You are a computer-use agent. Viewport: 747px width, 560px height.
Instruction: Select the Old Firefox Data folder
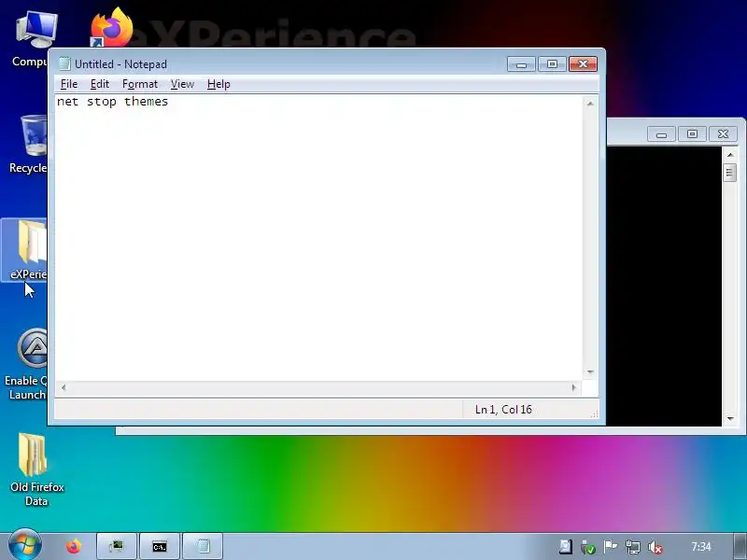36,469
